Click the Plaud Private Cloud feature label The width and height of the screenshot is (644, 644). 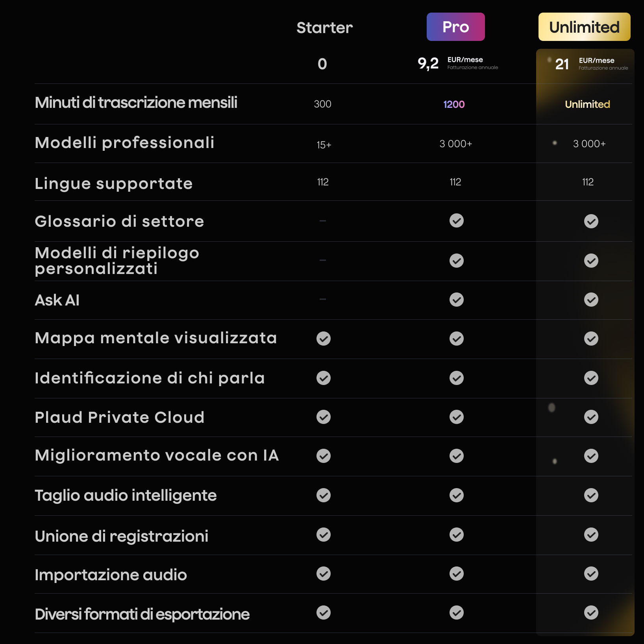[x=119, y=417]
